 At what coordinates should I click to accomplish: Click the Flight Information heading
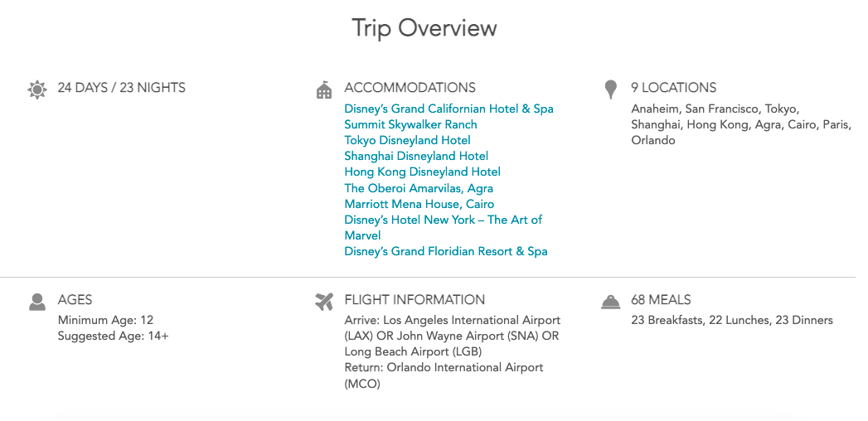[415, 300]
